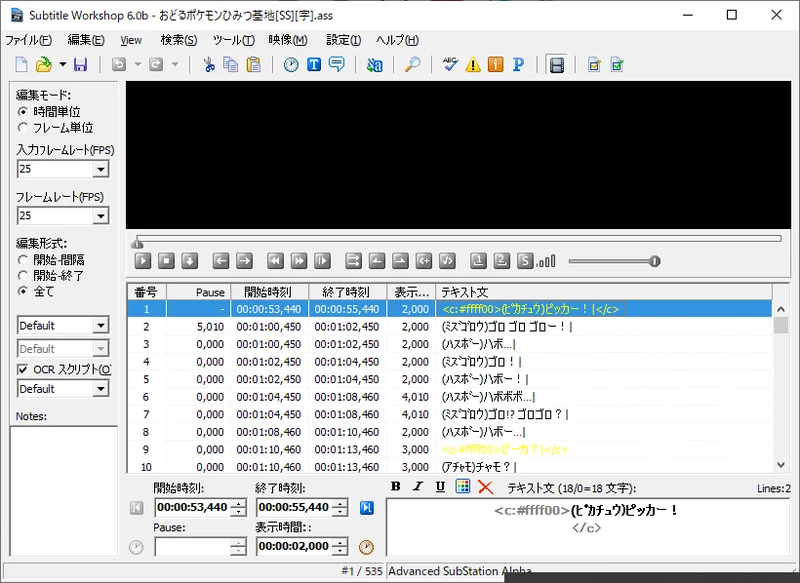The image size is (800, 583).
Task: Click the yellow warning triangle icon
Action: coord(473,65)
